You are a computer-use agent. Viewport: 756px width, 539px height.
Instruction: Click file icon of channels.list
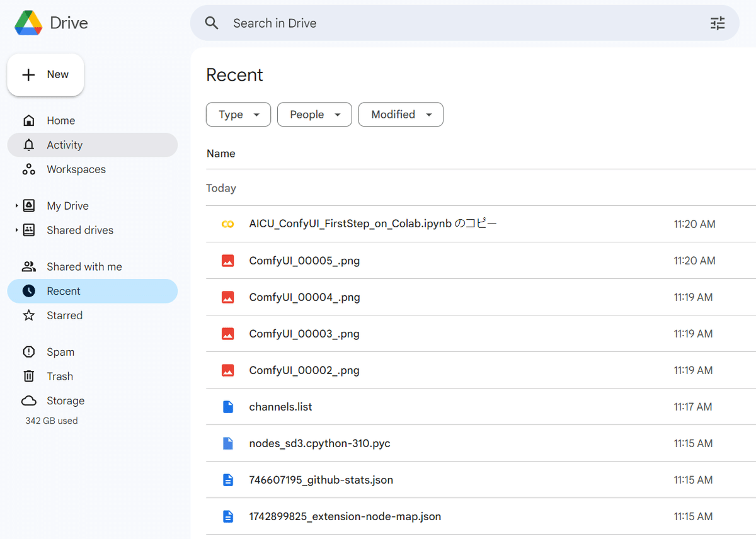228,407
